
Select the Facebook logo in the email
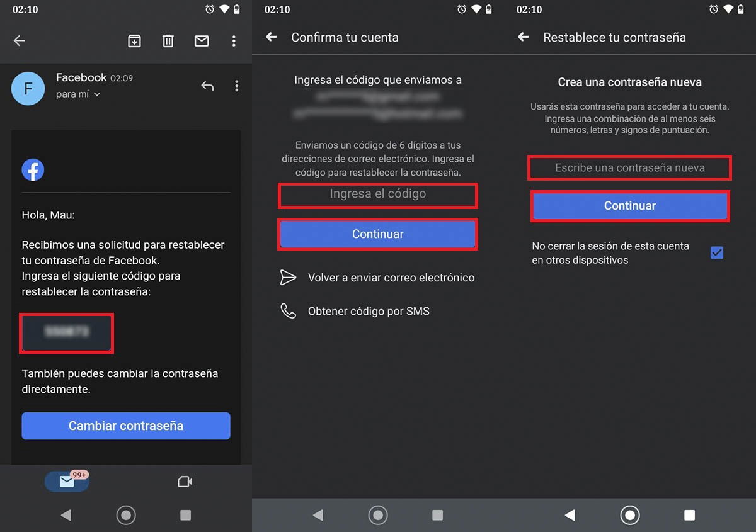(33, 169)
